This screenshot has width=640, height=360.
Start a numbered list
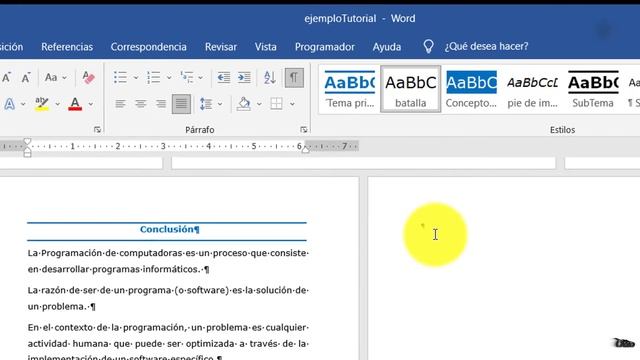[x=153, y=77]
